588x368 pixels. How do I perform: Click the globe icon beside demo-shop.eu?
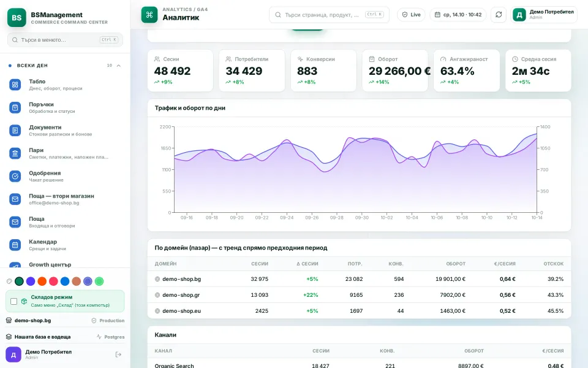point(157,311)
